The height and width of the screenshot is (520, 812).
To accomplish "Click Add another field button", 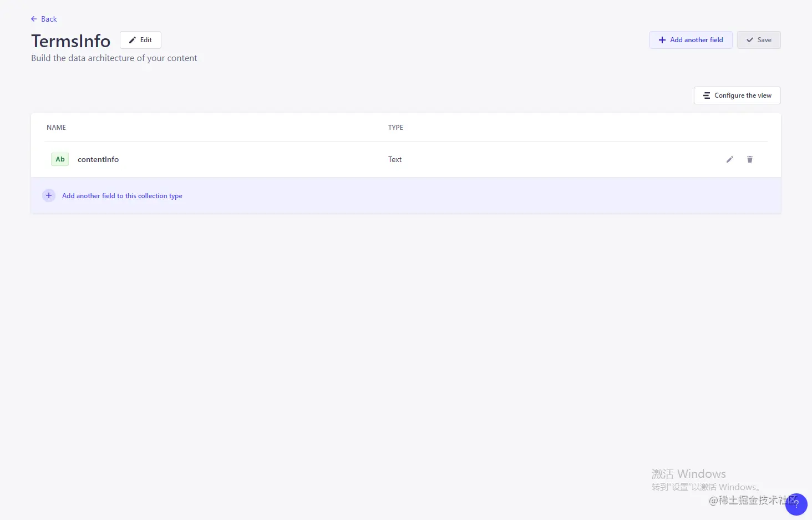I will 691,40.
